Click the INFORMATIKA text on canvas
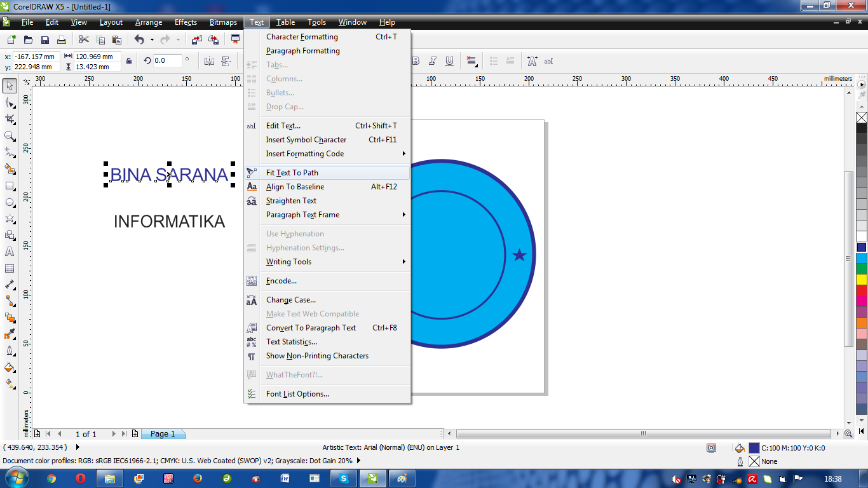Image resolution: width=868 pixels, height=488 pixels. pos(169,221)
